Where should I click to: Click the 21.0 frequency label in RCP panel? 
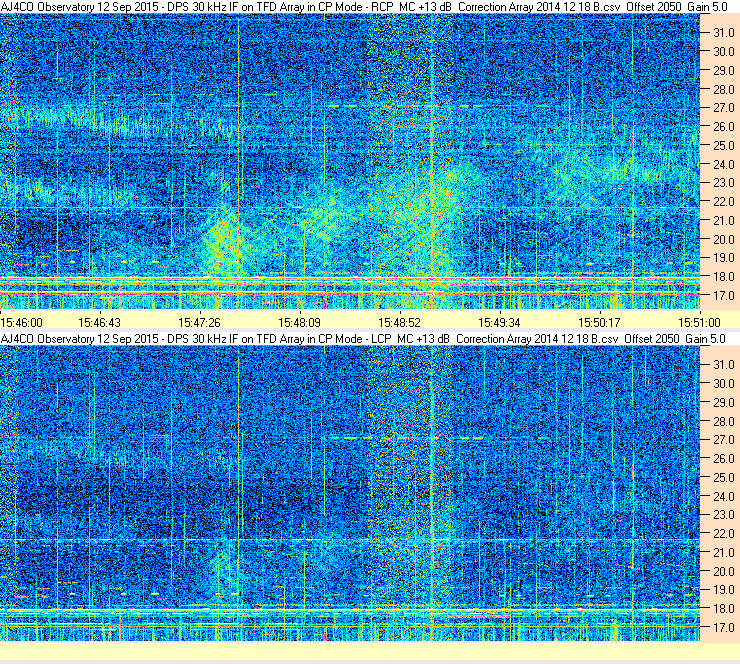[724, 221]
